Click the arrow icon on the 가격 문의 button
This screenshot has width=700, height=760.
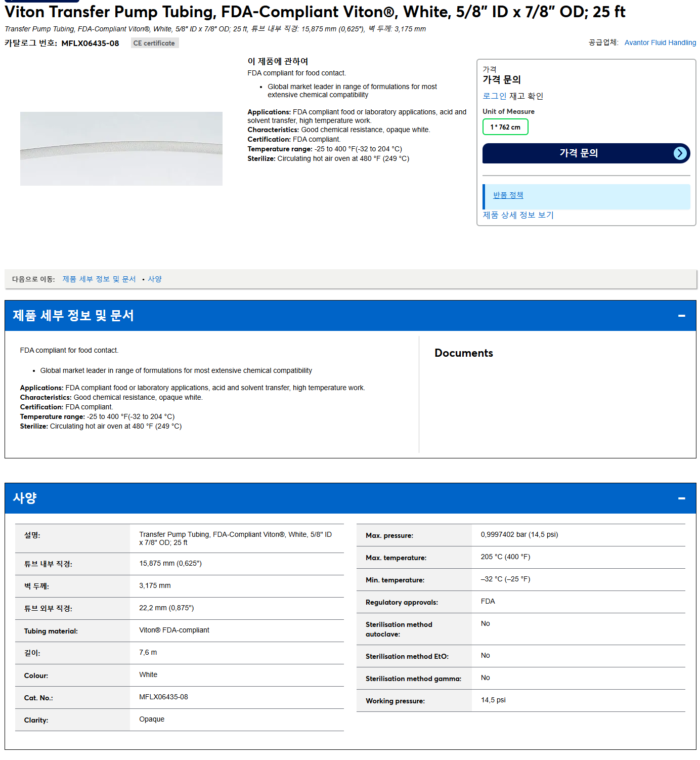point(680,153)
